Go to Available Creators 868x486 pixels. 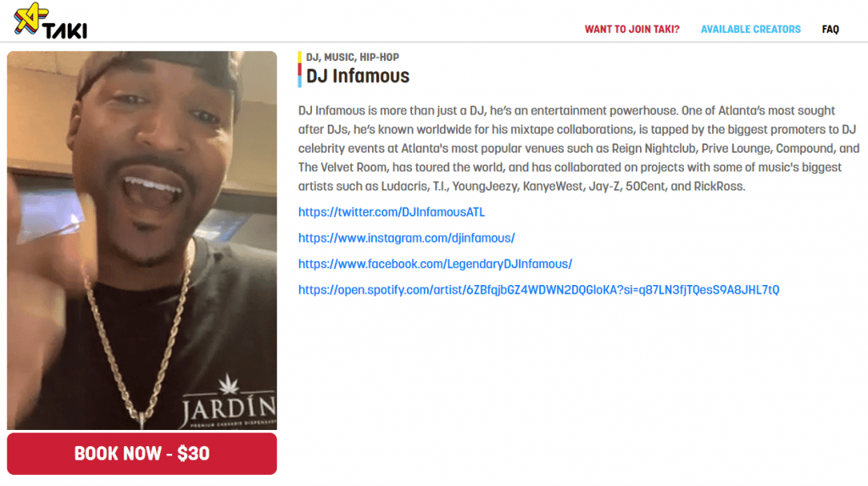pyautogui.click(x=750, y=30)
